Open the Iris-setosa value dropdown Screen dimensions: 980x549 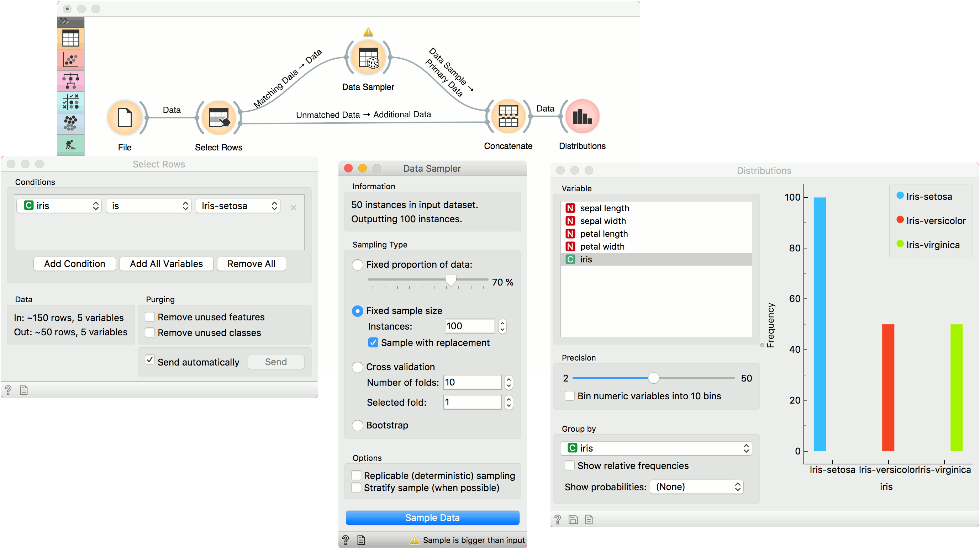coord(238,206)
